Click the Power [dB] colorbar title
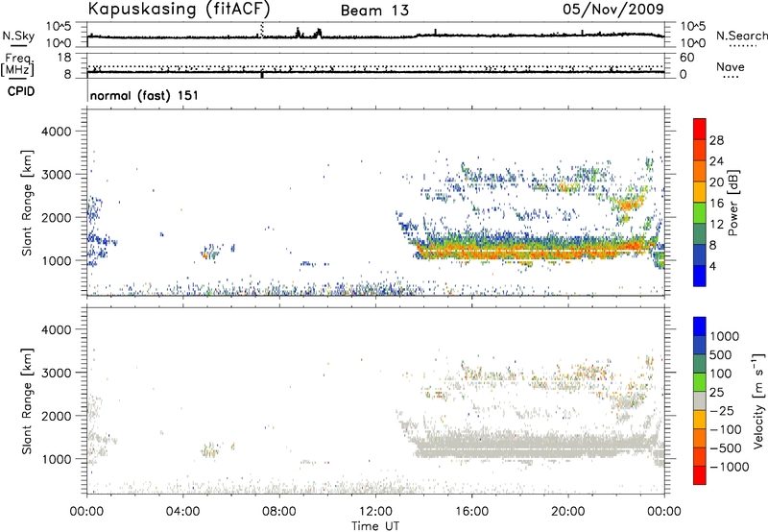Image resolution: width=768 pixels, height=532 pixels. click(733, 203)
